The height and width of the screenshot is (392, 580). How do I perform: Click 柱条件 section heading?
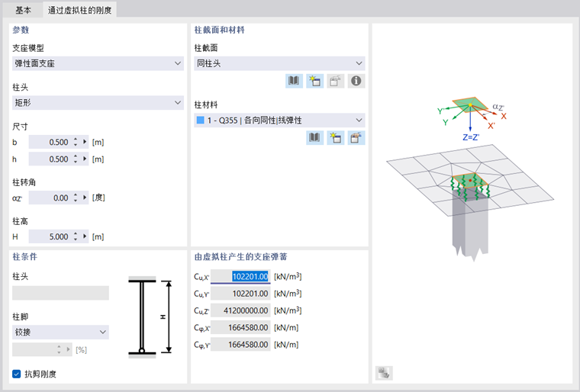(24, 257)
